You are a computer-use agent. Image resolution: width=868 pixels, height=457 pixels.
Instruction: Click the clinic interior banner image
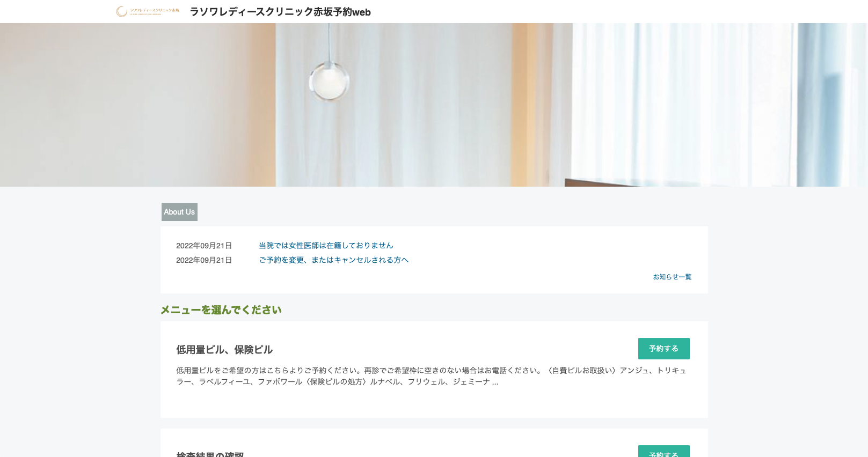(x=434, y=105)
